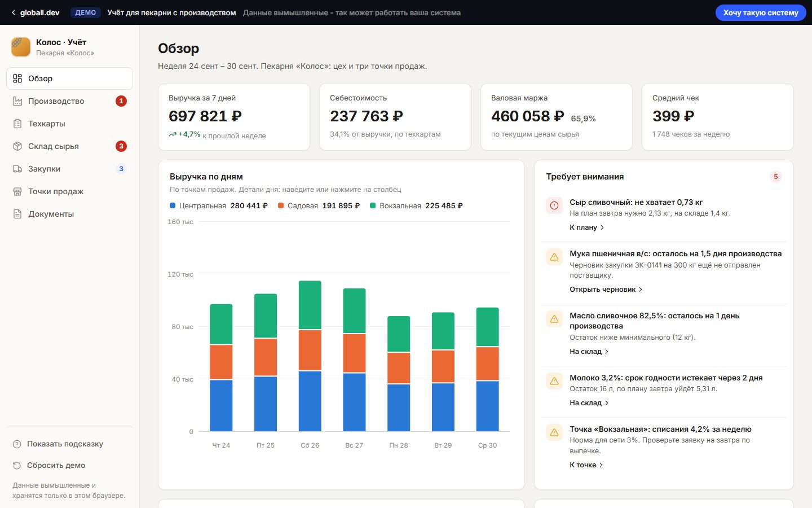Click the Чт 24 chart column
Viewport: 812px width, 508px height.
pyautogui.click(x=221, y=368)
